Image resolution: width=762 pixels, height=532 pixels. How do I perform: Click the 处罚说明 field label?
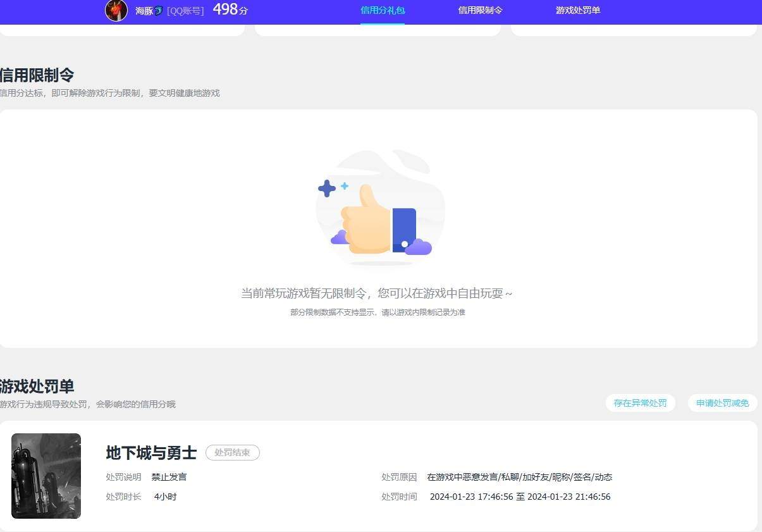coord(124,477)
